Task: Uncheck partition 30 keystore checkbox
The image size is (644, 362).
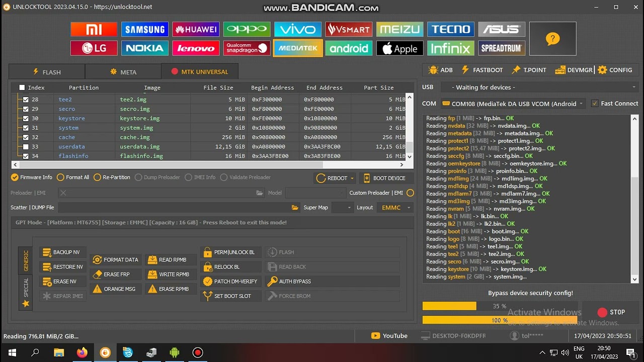Action: tap(26, 119)
